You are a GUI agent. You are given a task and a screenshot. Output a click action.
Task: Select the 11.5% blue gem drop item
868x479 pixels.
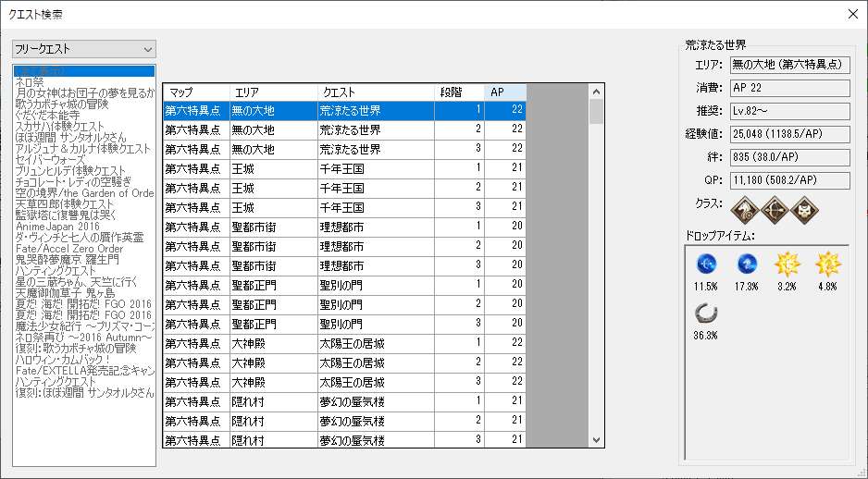(706, 264)
